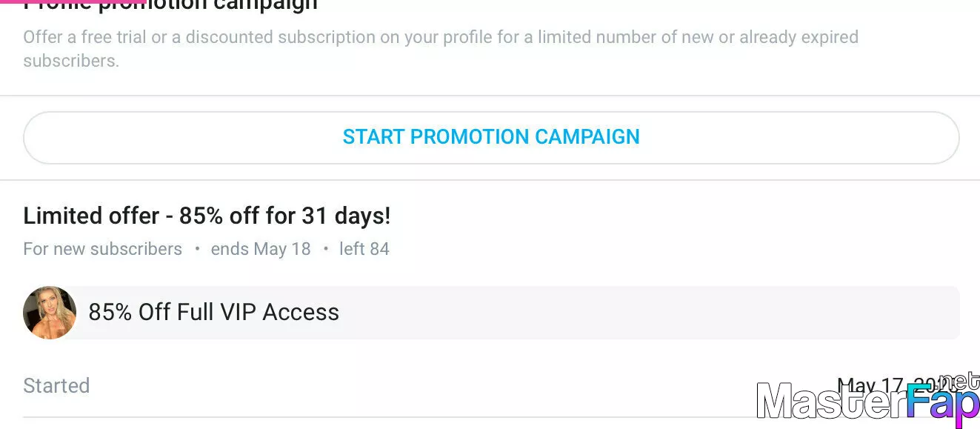
Task: Open the Limited offer 85% off heading
Action: coord(207,216)
